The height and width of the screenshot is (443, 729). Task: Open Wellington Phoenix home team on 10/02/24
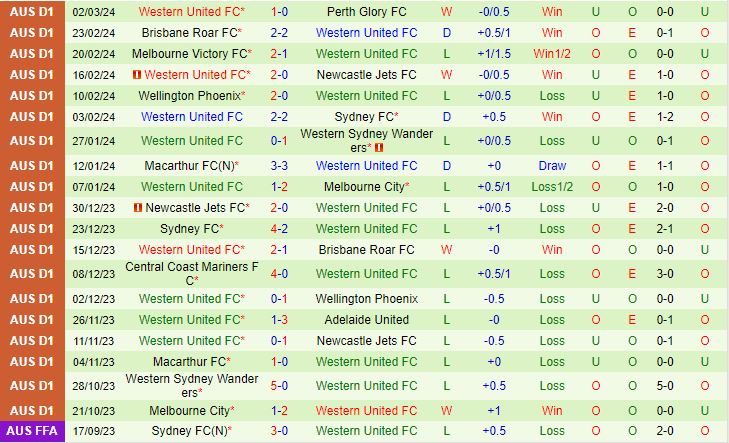coord(189,96)
